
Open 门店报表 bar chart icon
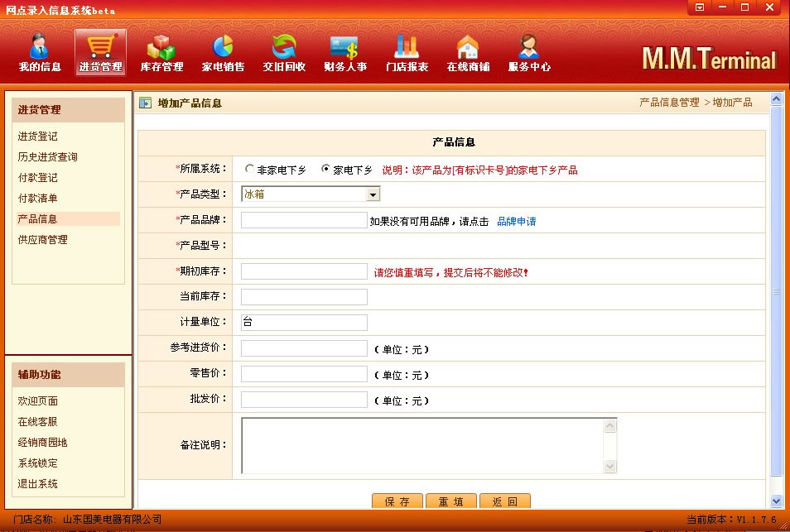[407, 52]
